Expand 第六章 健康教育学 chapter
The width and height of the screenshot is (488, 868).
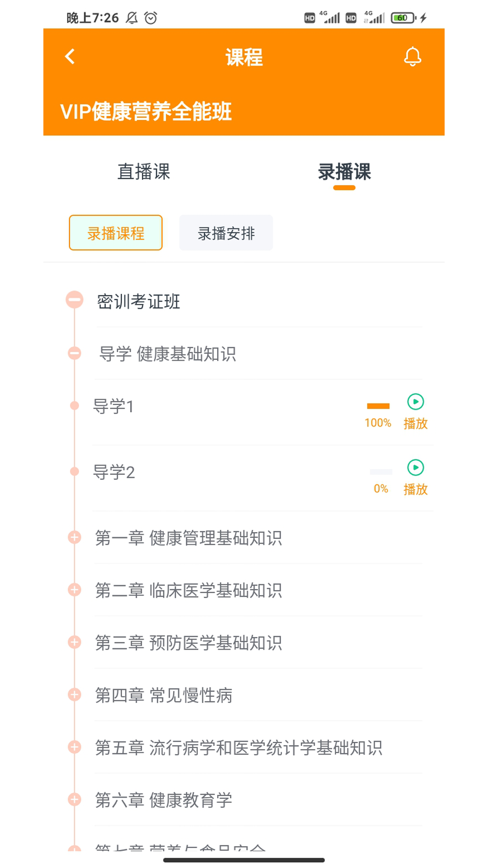(75, 800)
